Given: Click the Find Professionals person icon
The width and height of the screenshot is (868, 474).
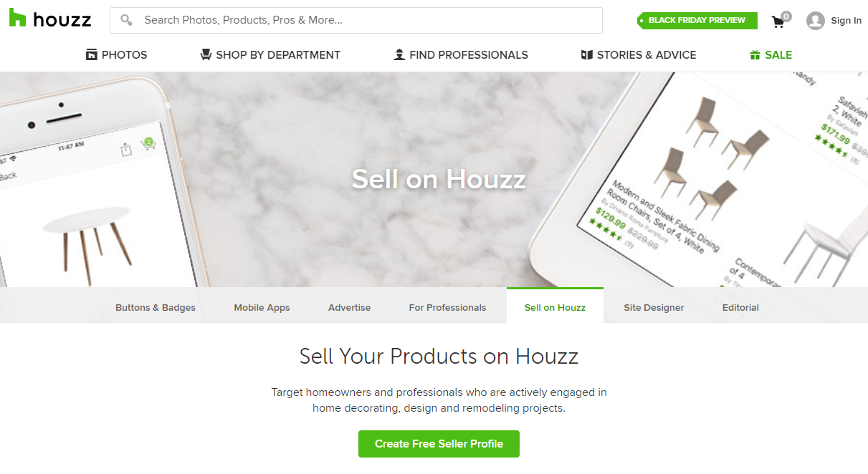Looking at the screenshot, I should click(399, 54).
